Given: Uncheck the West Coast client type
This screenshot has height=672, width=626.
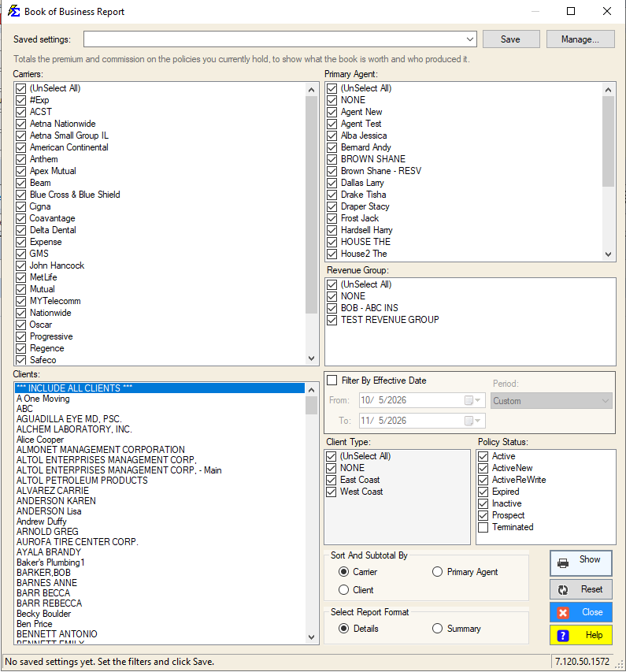Looking at the screenshot, I should 332,492.
